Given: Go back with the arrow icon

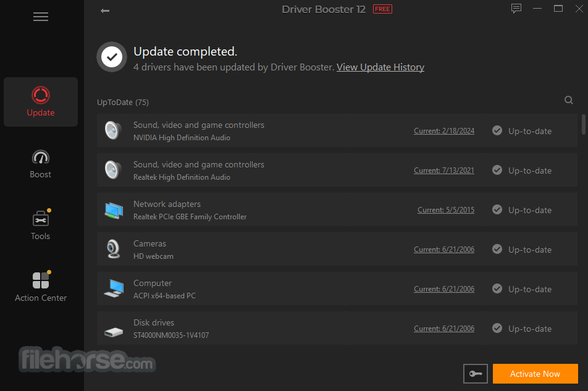Looking at the screenshot, I should point(105,11).
